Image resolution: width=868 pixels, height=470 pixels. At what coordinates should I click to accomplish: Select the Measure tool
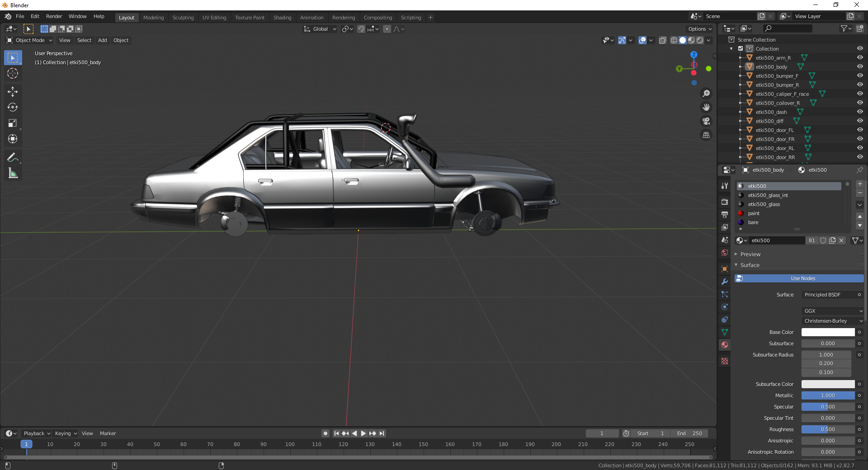13,173
